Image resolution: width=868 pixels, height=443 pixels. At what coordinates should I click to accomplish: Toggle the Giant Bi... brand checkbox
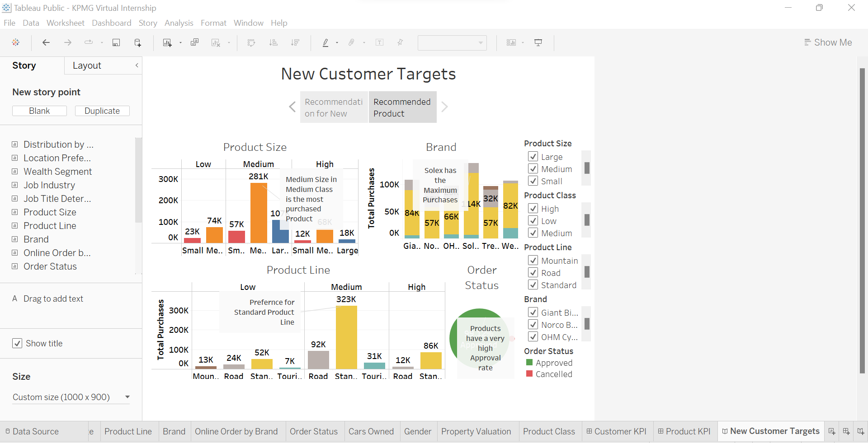point(533,312)
